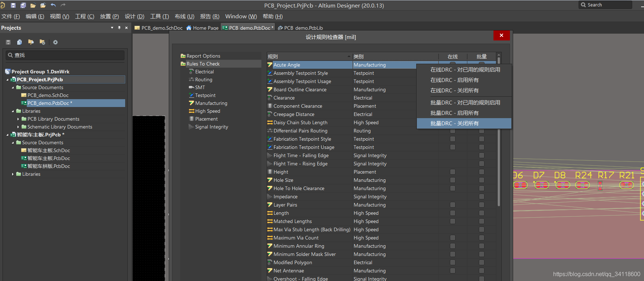Click the Save All icon in the top toolbar
Screen dimensions: 644x281
pyautogui.click(x=23, y=5)
